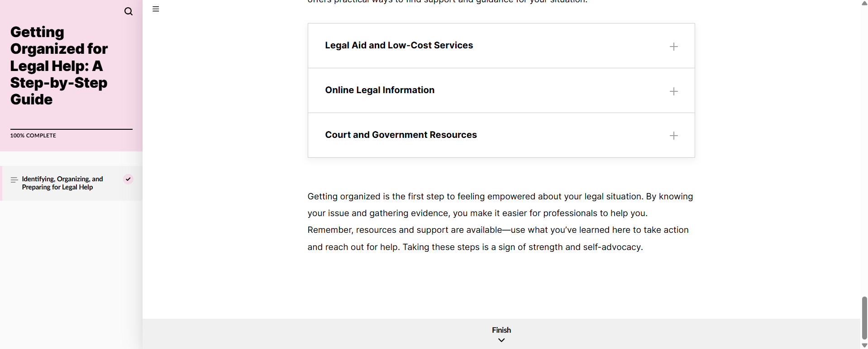
Task: Click the plus icon for Online Legal Information
Action: tap(673, 91)
